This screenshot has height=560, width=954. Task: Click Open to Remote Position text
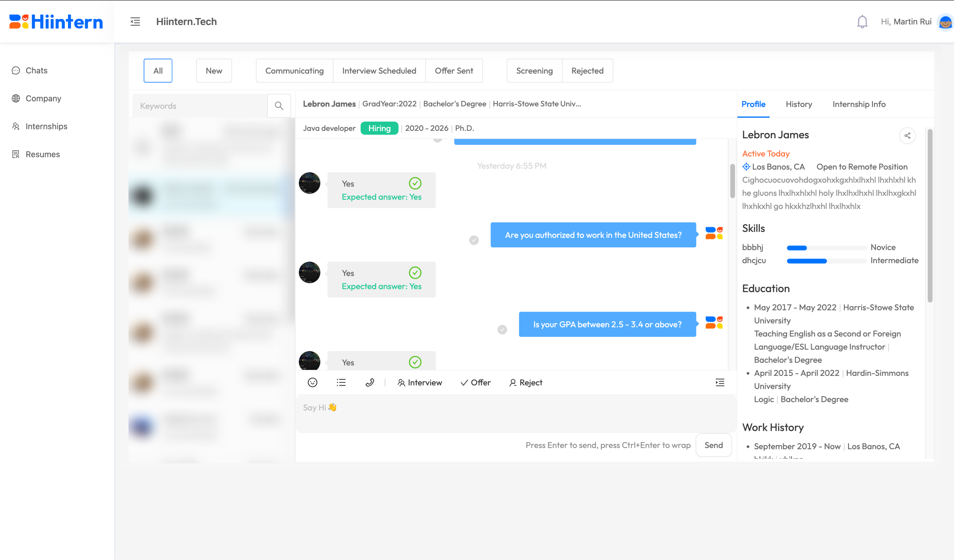(862, 167)
